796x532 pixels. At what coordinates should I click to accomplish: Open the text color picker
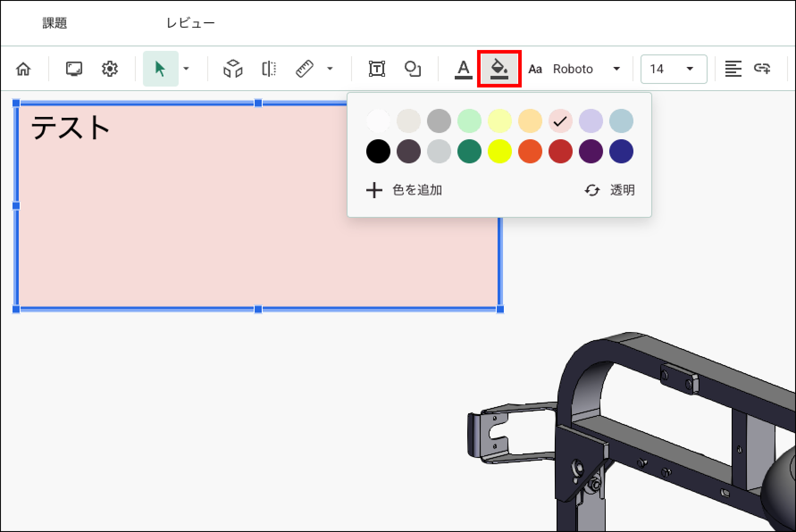pyautogui.click(x=463, y=69)
